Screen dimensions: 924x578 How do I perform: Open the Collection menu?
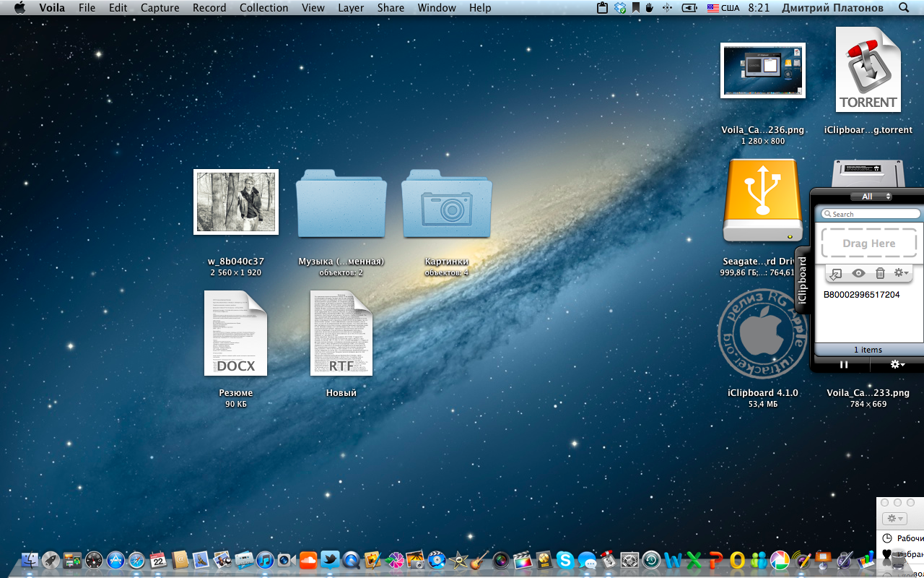(263, 8)
